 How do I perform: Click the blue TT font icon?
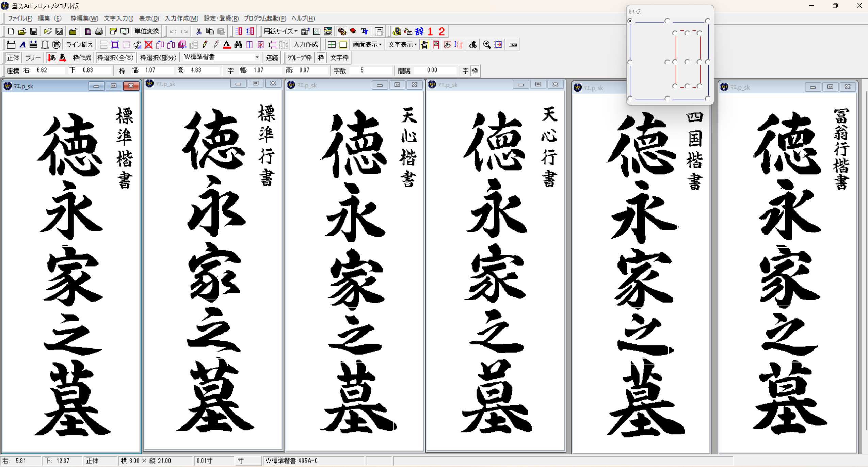point(365,31)
